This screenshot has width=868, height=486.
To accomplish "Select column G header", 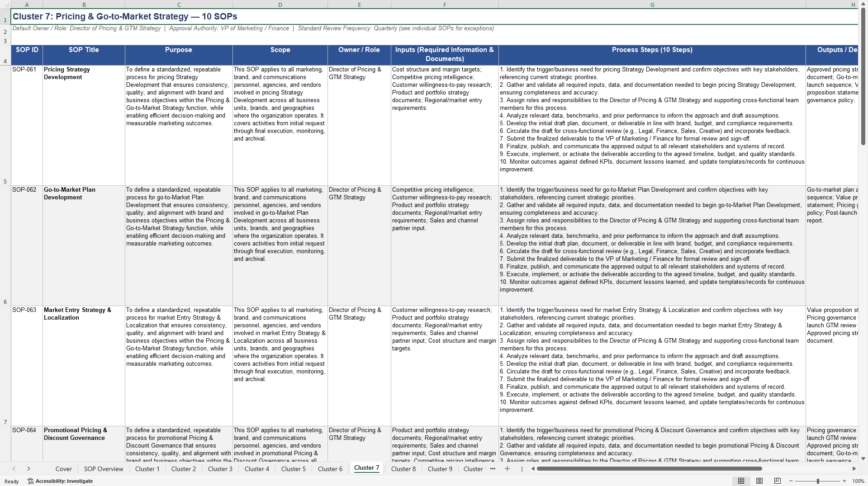I will tap(652, 5).
